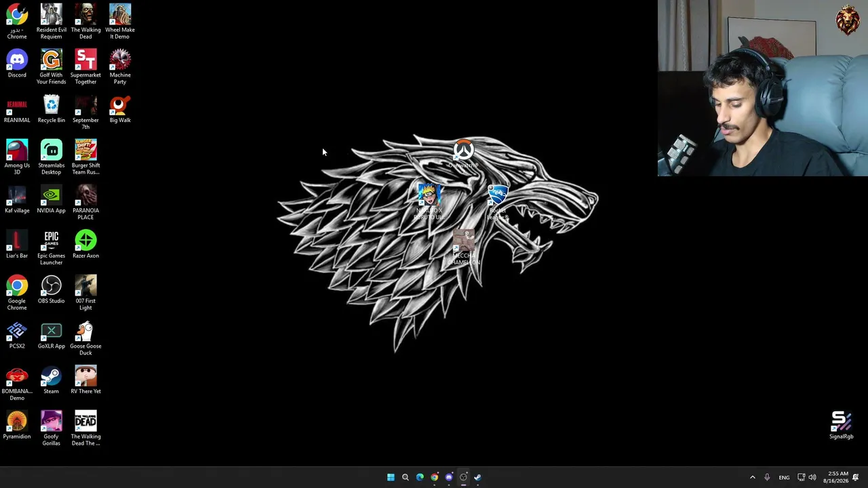
Task: Select the Burger Shift Team Rush shortcut
Action: pyautogui.click(x=85, y=157)
